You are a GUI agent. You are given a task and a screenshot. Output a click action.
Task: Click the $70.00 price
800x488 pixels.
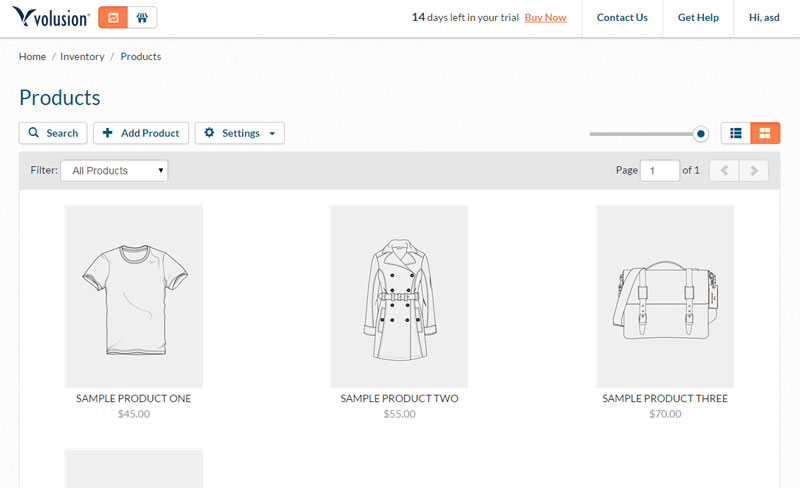tap(665, 414)
